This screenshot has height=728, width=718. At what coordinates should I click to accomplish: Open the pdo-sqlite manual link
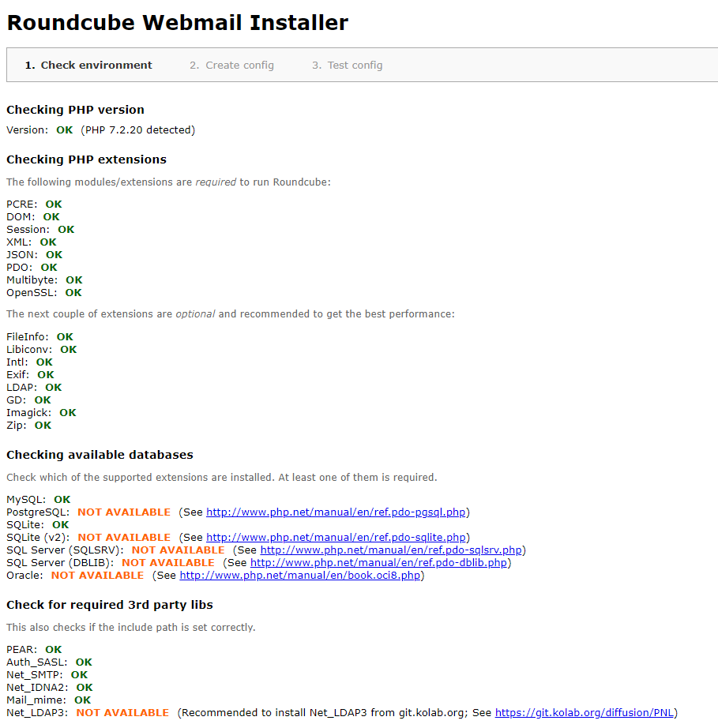coord(336,537)
